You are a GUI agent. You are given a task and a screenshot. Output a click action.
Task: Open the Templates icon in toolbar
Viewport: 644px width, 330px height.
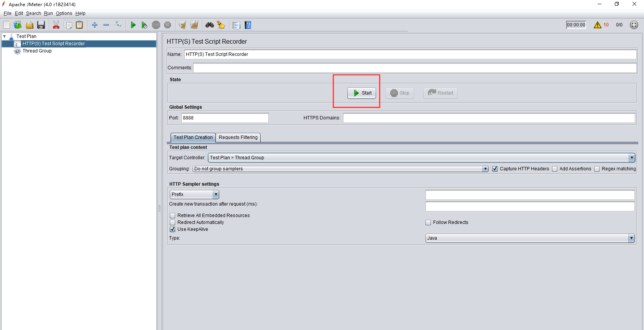(18, 25)
